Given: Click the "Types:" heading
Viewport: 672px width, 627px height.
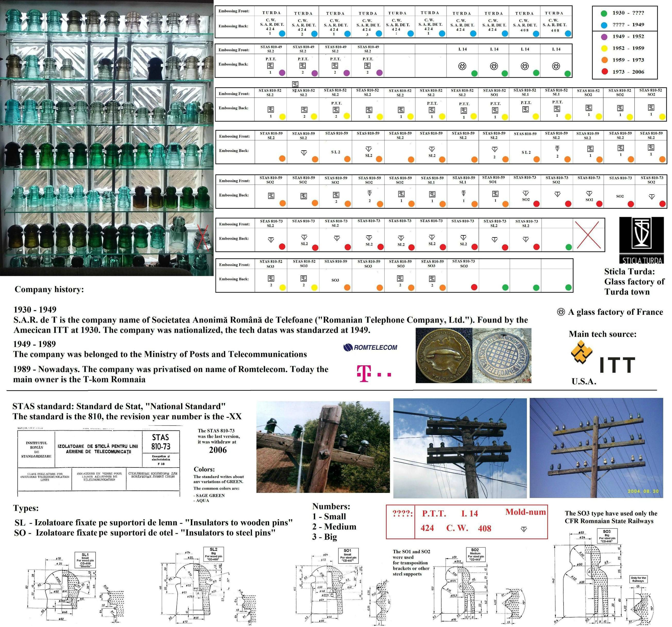Looking at the screenshot, I should (26, 508).
